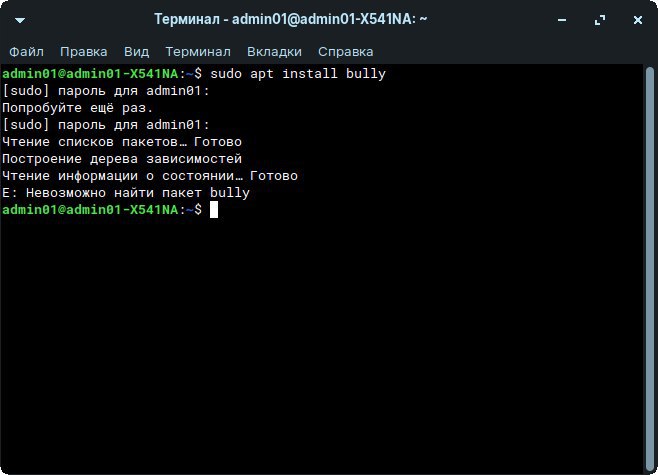Open the Правка menu
Image resolution: width=658 pixels, height=475 pixels.
coord(83,51)
